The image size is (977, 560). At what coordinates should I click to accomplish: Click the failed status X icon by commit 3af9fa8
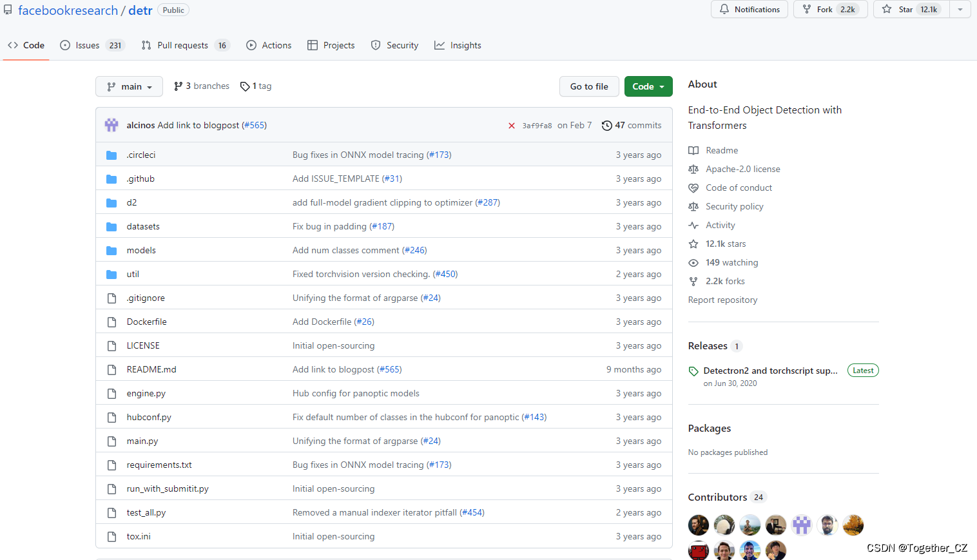pos(512,126)
